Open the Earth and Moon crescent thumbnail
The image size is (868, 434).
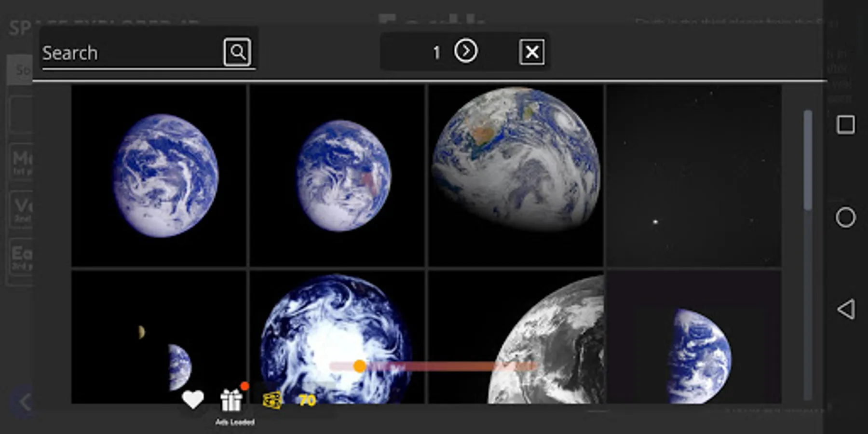159,337
